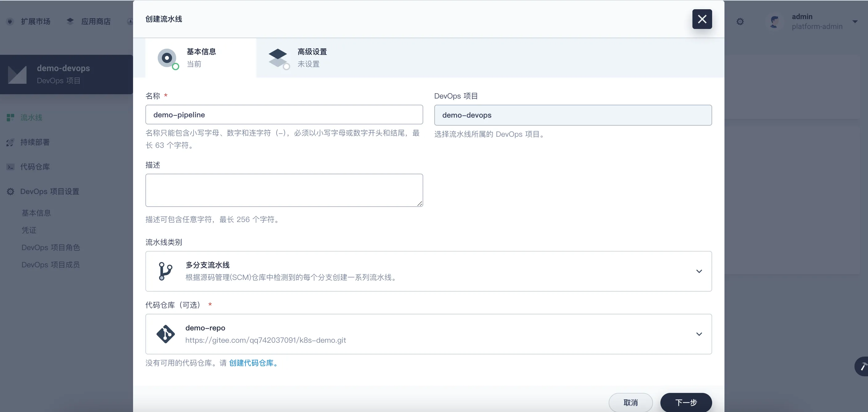The width and height of the screenshot is (868, 412).
Task: Open 基本信息 under project settings
Action: click(36, 213)
